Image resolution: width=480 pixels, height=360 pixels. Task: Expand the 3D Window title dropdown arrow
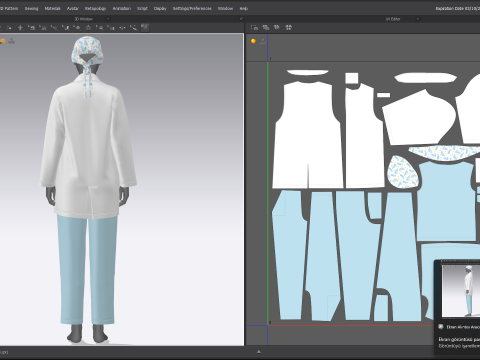[x=108, y=19]
